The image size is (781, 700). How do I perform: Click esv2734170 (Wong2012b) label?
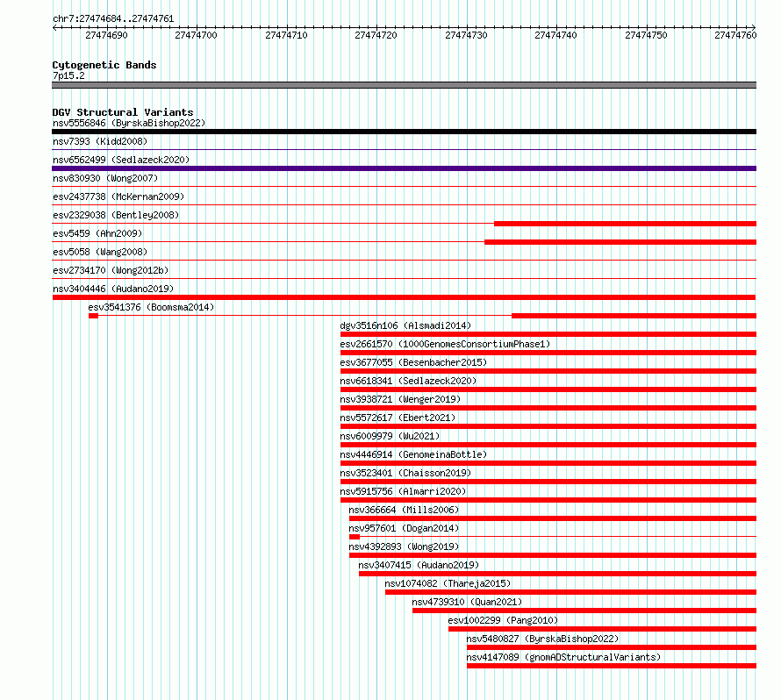(x=111, y=270)
